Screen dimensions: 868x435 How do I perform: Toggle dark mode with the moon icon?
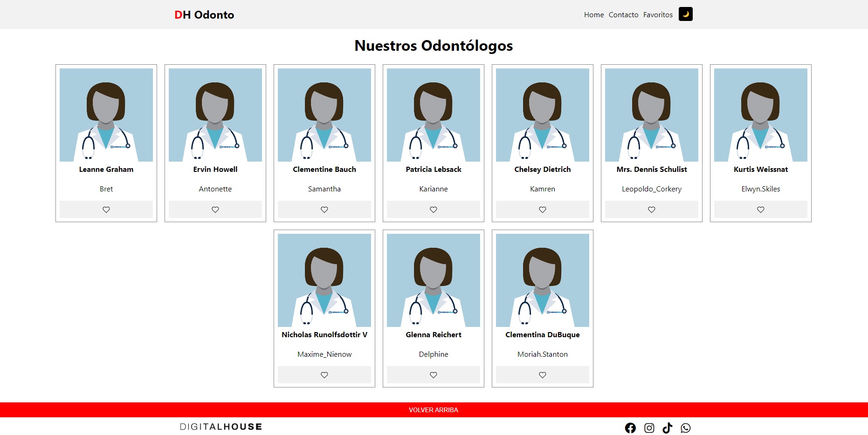(686, 14)
